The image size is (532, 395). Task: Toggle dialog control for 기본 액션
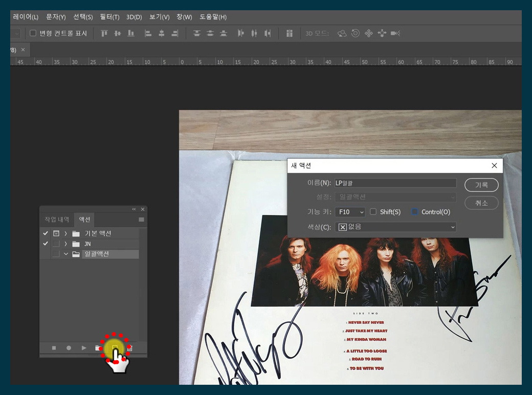tap(56, 233)
